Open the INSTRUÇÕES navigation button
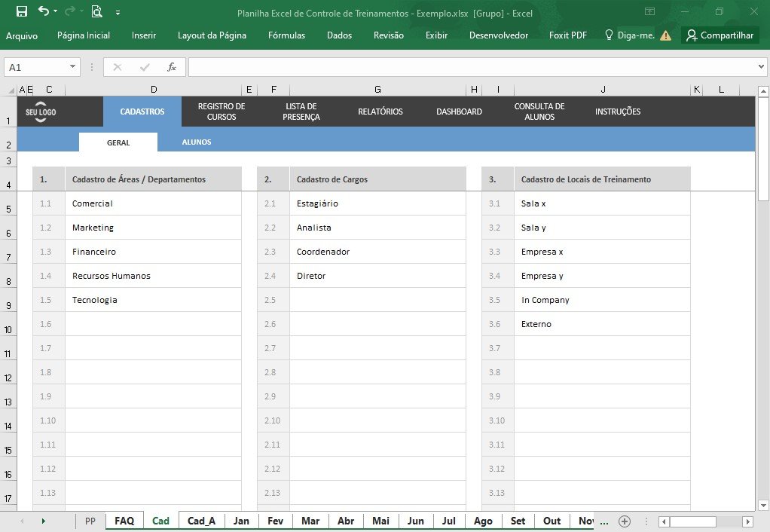 coord(618,112)
